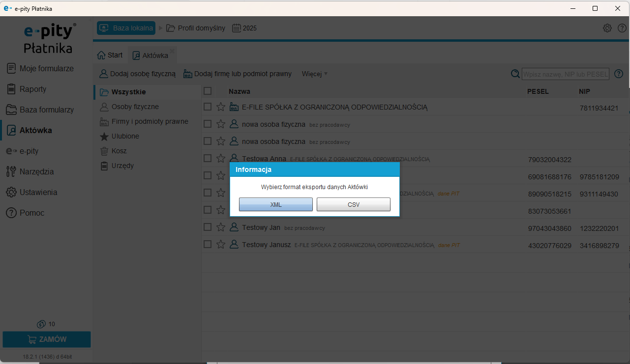Choose CSV export format
The image size is (630, 364).
pyautogui.click(x=353, y=204)
